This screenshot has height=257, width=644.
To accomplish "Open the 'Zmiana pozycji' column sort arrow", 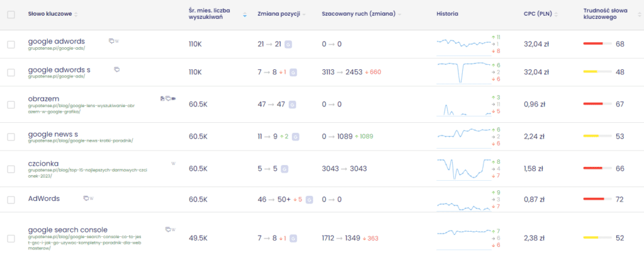I will [304, 14].
